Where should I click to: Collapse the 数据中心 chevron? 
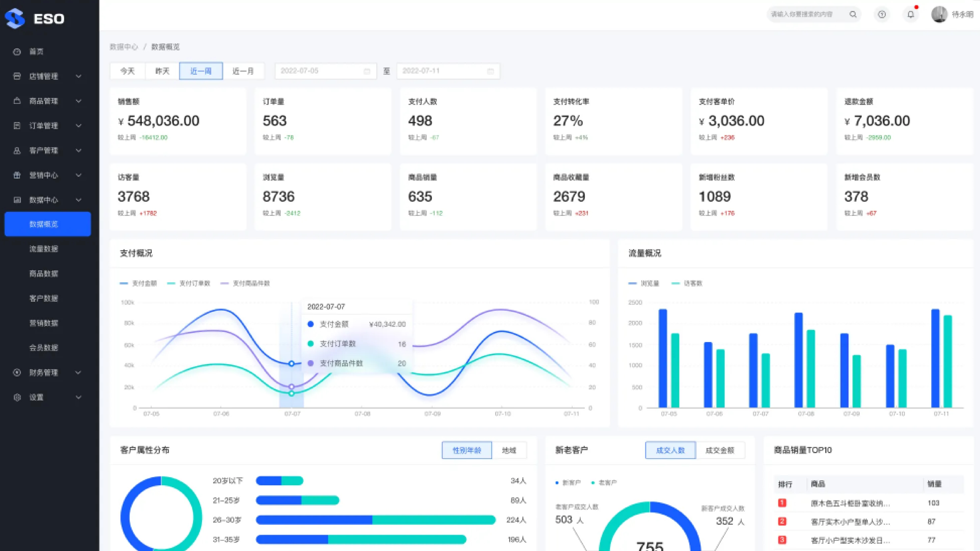79,200
